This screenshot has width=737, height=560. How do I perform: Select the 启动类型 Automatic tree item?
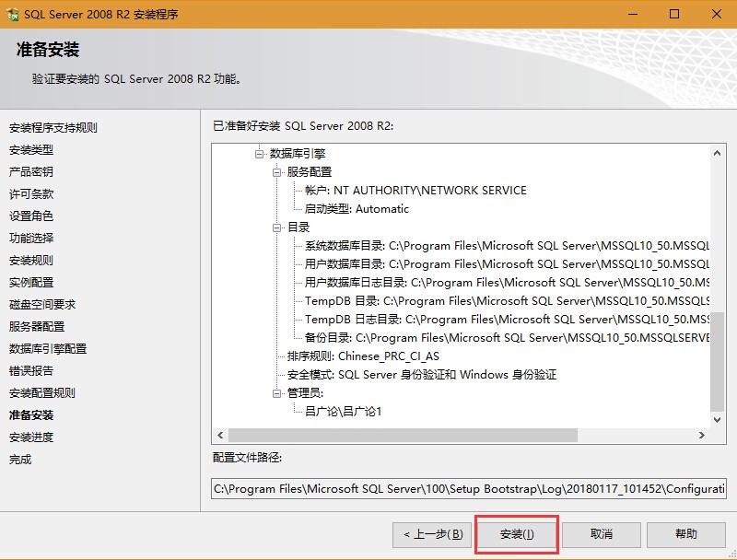(x=357, y=209)
